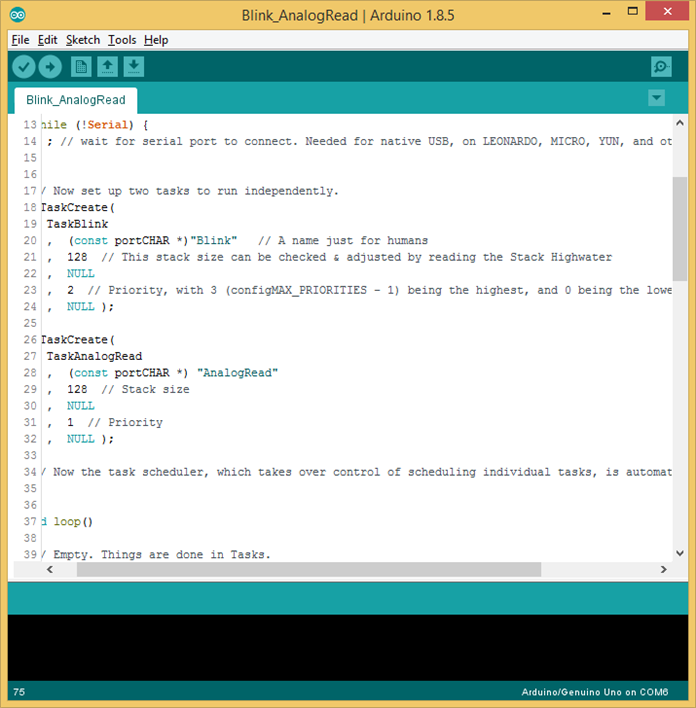
Task: Click the "Blink" string on line 20
Action: (x=214, y=241)
